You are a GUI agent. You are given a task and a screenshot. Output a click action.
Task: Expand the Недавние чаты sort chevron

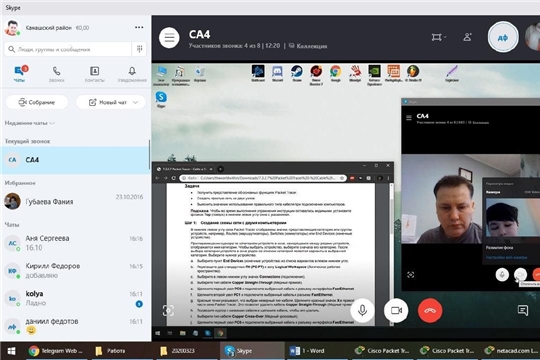(52, 123)
